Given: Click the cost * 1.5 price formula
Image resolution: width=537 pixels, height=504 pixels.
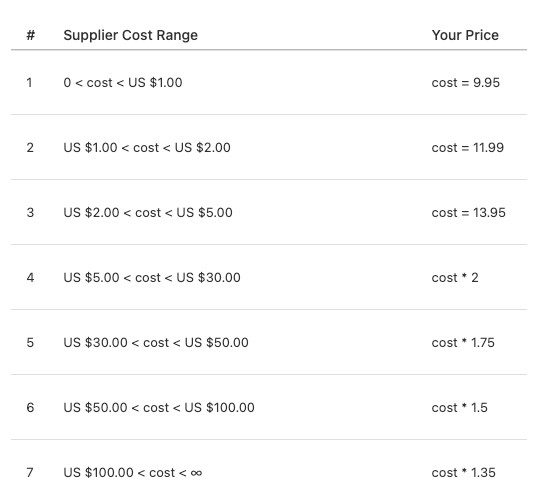Looking at the screenshot, I should (x=459, y=408).
